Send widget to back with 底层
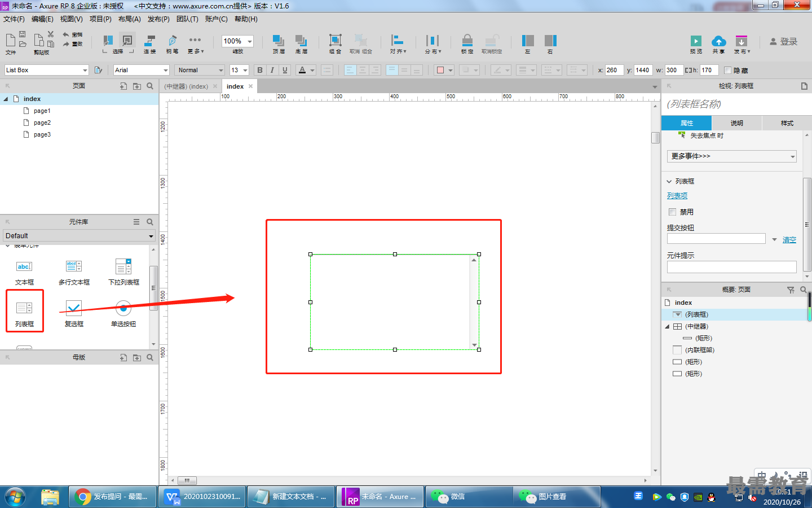This screenshot has height=508, width=812. (x=301, y=44)
